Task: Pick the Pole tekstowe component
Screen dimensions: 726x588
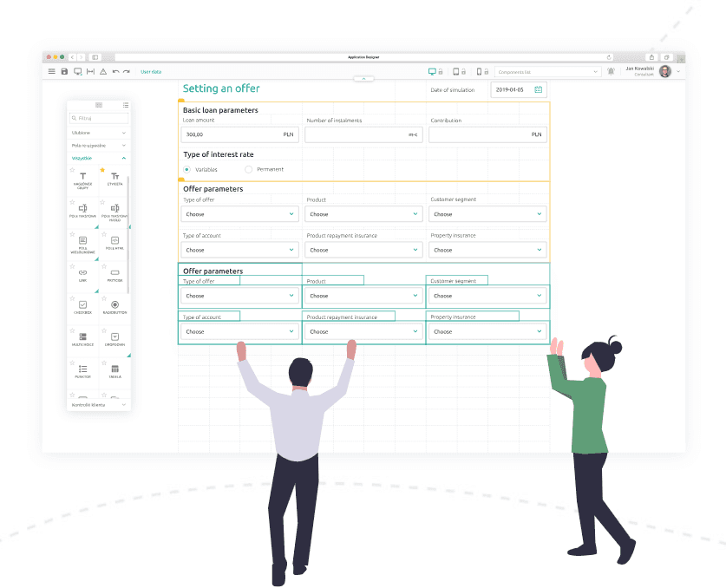Action: (x=83, y=211)
